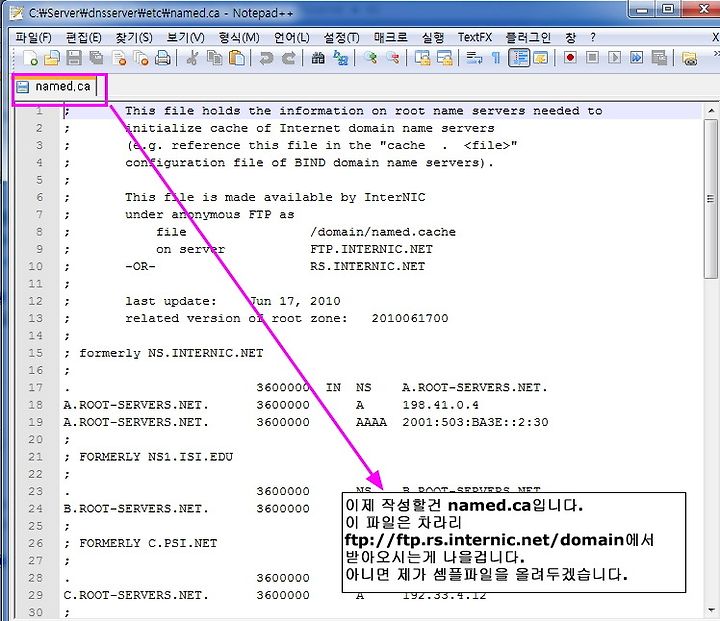Click the vertical scrollbar thumb
This screenshot has width=720, height=621.
pos(711,198)
